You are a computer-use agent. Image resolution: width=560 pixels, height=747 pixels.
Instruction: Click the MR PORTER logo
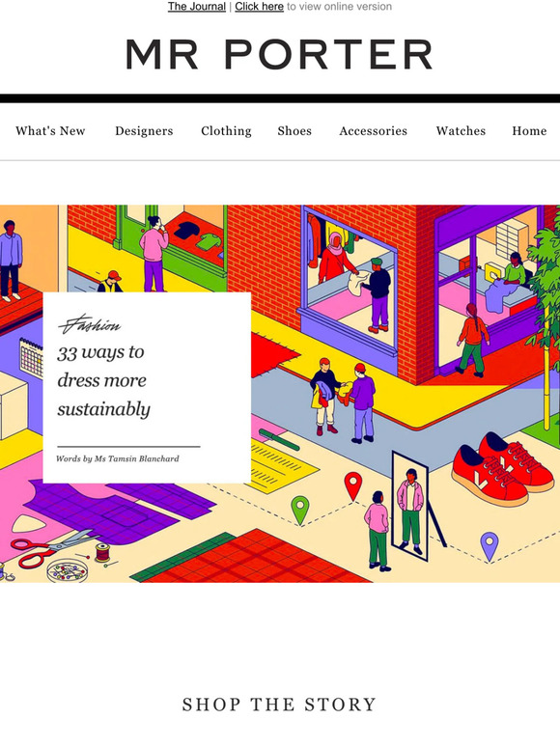tap(280, 54)
